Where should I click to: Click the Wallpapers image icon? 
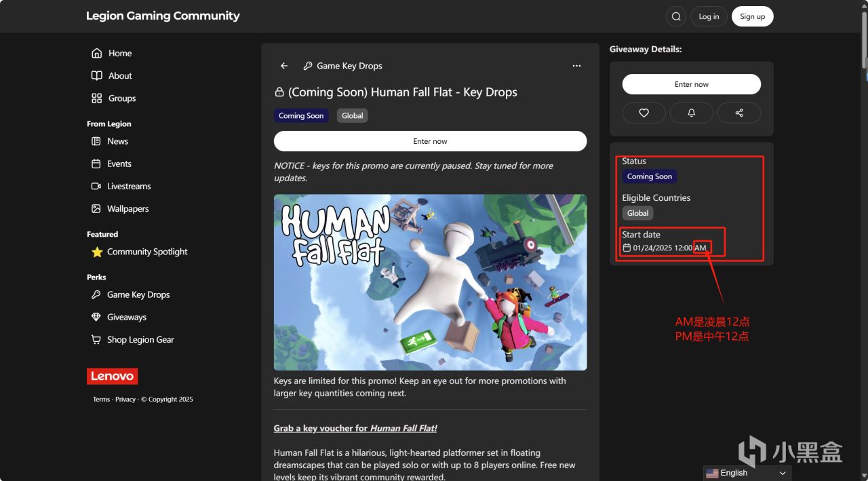click(x=96, y=208)
